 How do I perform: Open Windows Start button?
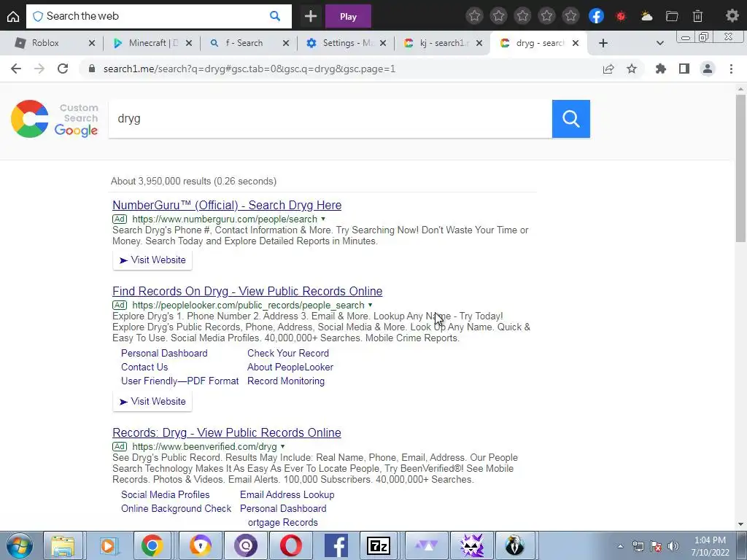click(x=19, y=545)
